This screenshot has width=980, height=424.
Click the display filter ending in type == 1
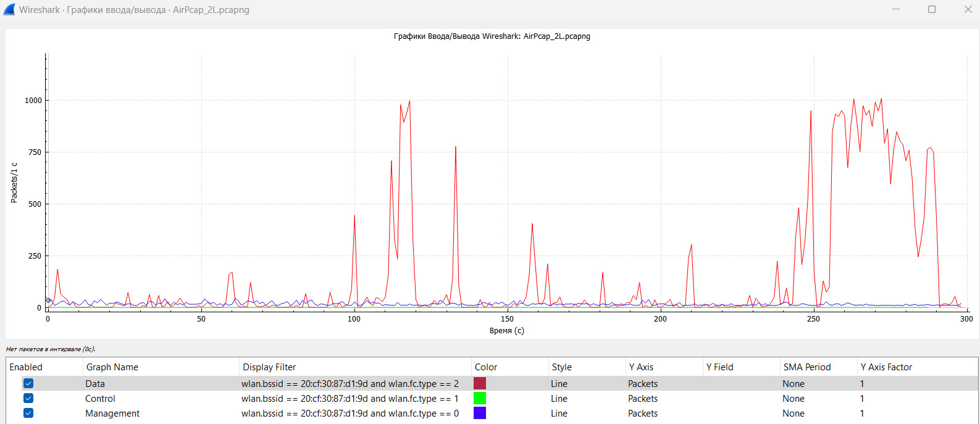[350, 399]
